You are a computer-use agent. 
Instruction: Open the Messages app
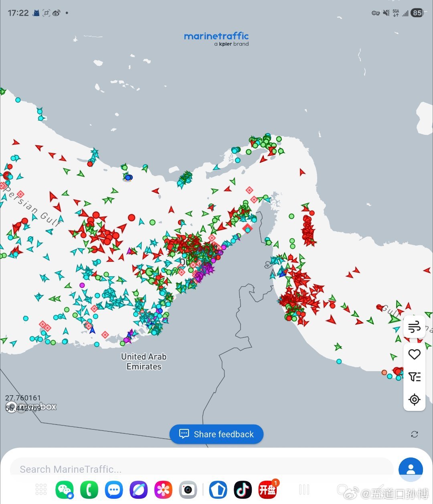[x=114, y=490]
